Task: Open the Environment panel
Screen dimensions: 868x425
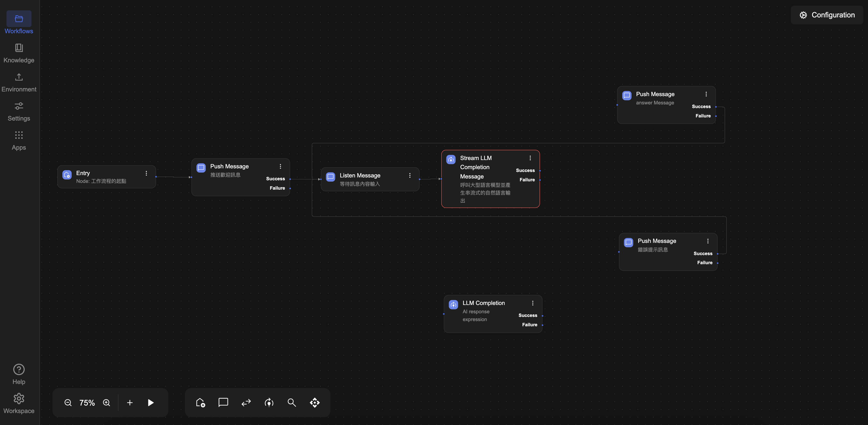Action: [x=18, y=77]
